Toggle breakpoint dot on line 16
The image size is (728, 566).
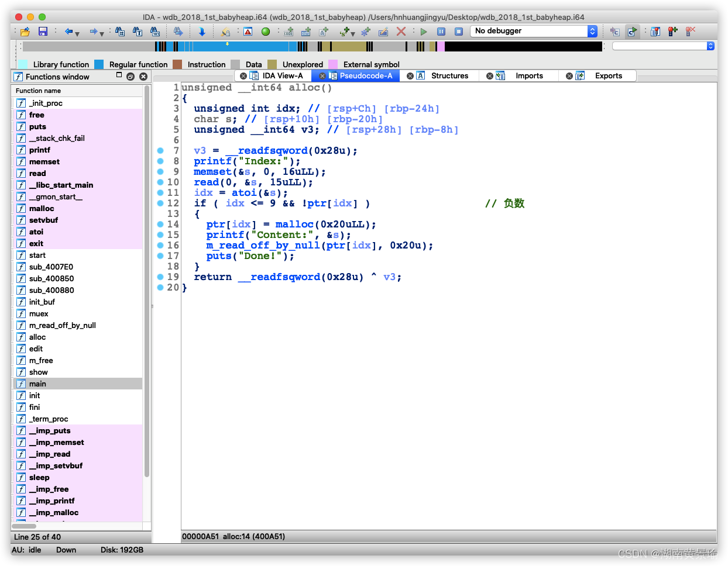(x=160, y=246)
